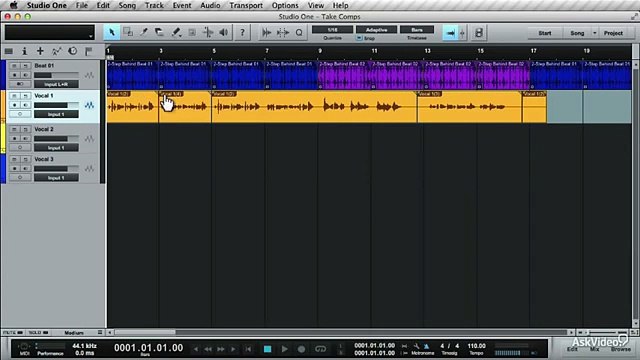Select the Bend tool

(208, 33)
